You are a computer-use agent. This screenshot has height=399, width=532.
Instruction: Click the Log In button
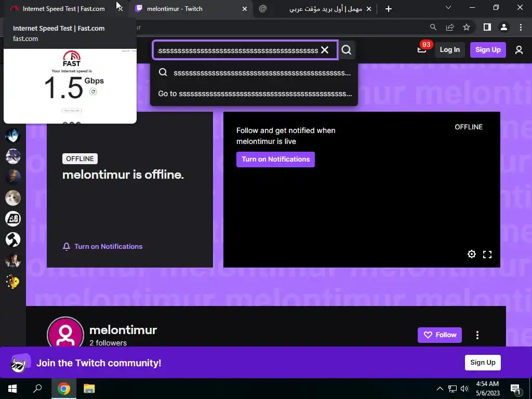[449, 49]
